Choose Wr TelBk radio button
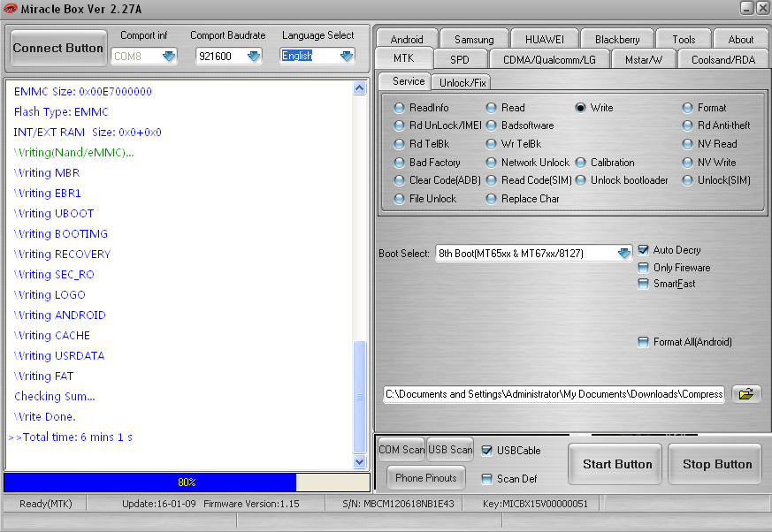 point(491,144)
